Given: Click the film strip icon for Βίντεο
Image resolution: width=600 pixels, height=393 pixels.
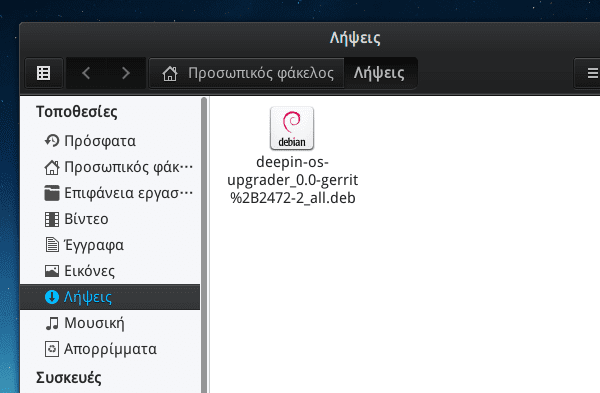Looking at the screenshot, I should (x=52, y=219).
